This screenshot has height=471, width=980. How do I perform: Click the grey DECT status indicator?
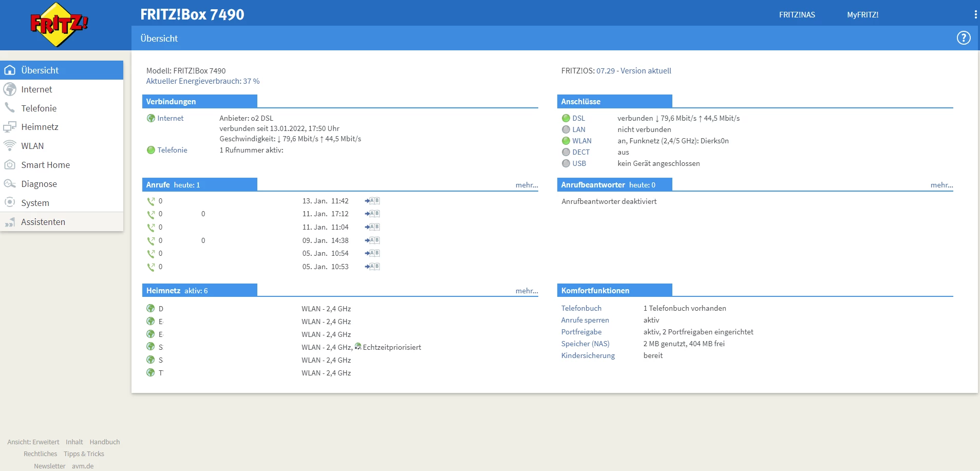coord(566,152)
